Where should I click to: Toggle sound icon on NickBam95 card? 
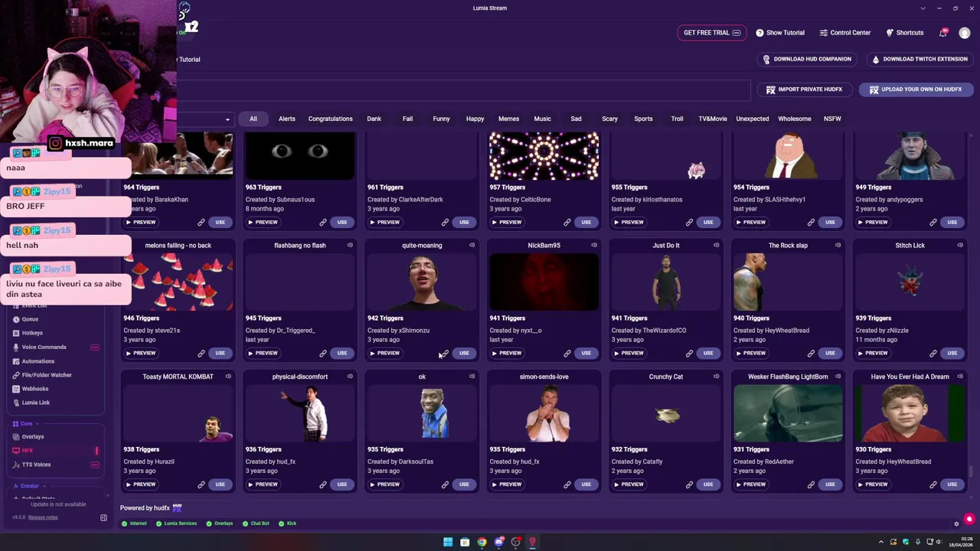[x=594, y=246]
